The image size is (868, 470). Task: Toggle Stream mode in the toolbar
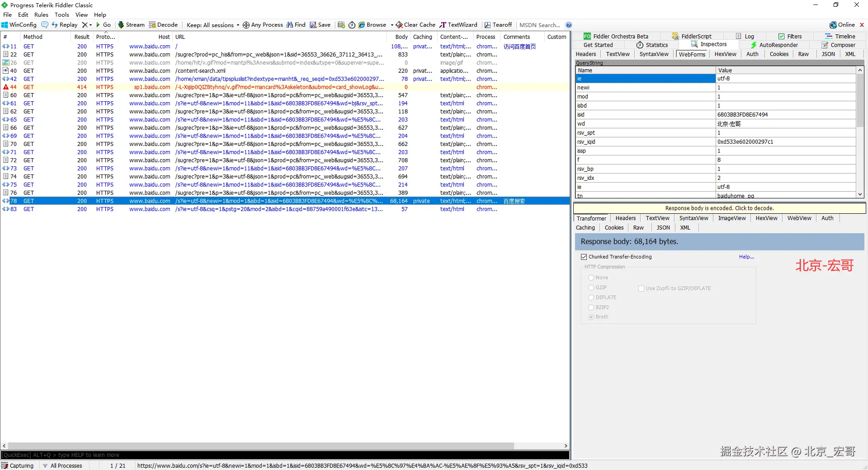pyautogui.click(x=131, y=25)
